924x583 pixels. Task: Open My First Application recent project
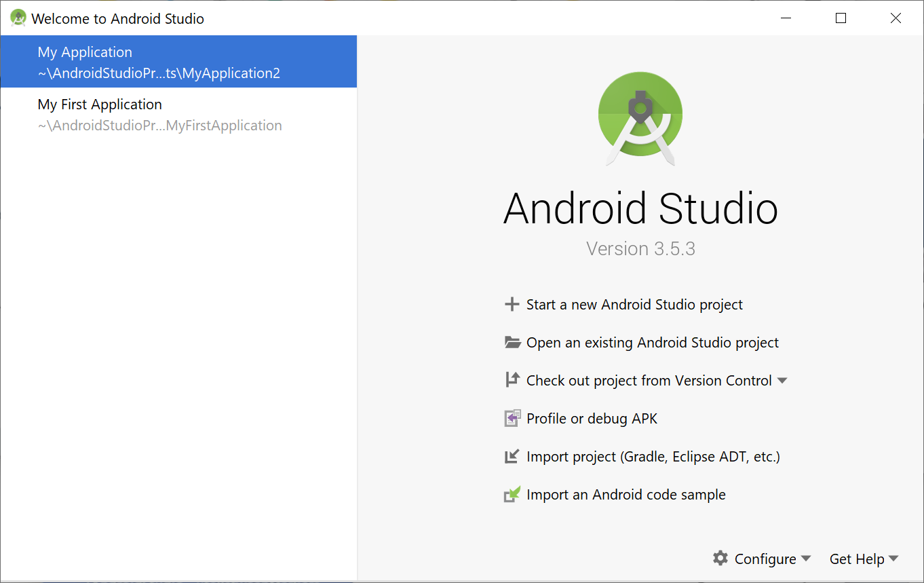tap(159, 115)
